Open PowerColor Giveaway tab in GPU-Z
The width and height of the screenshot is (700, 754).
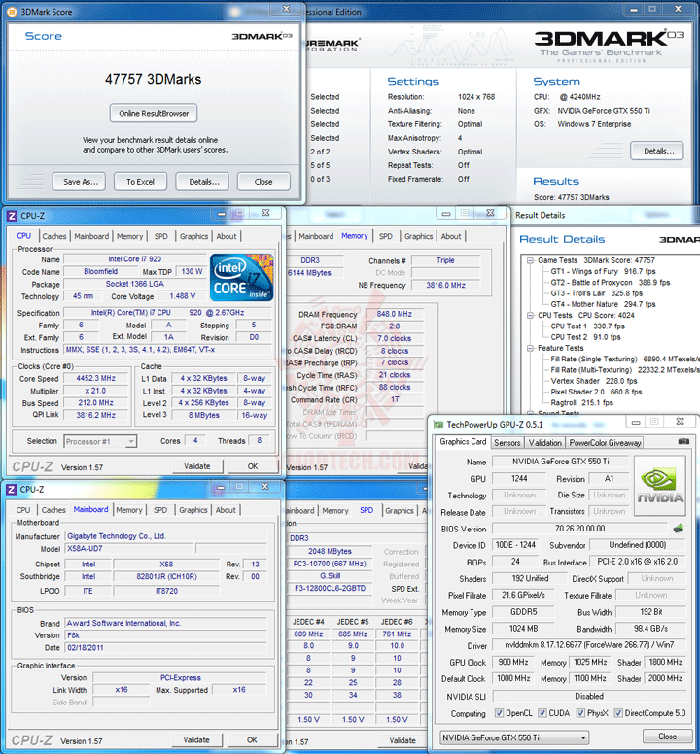click(x=605, y=443)
